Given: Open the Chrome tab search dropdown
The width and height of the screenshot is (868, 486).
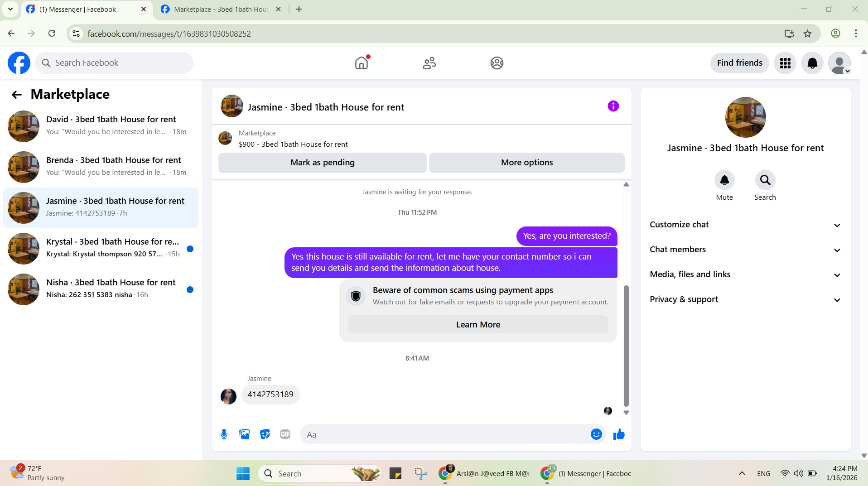Looking at the screenshot, I should click(10, 9).
